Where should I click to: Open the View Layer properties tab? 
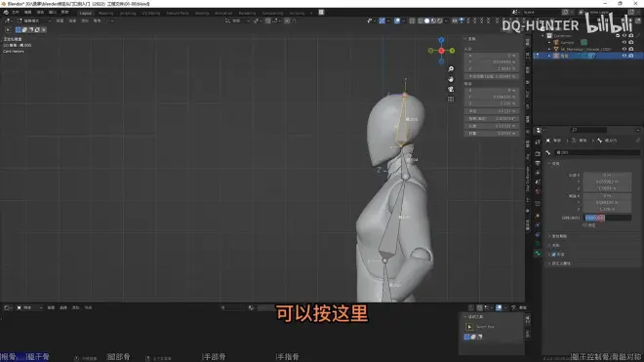click(x=538, y=173)
